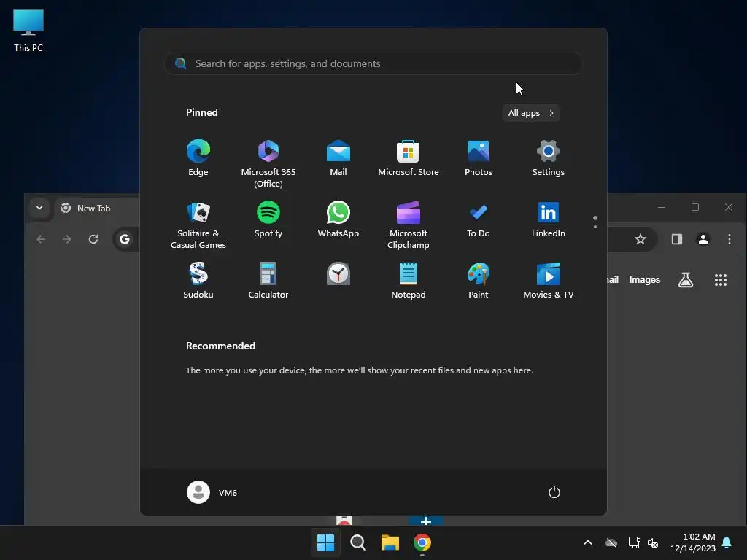Screen dimensions: 747x560
Task: Switch to Chrome on the taskbar
Action: 422,542
